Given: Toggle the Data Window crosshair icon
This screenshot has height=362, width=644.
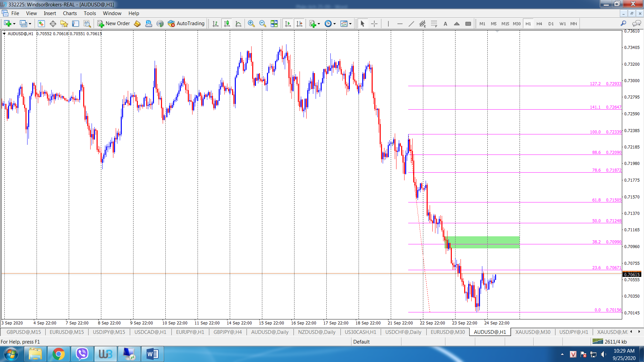Looking at the screenshot, I should pos(53,23).
